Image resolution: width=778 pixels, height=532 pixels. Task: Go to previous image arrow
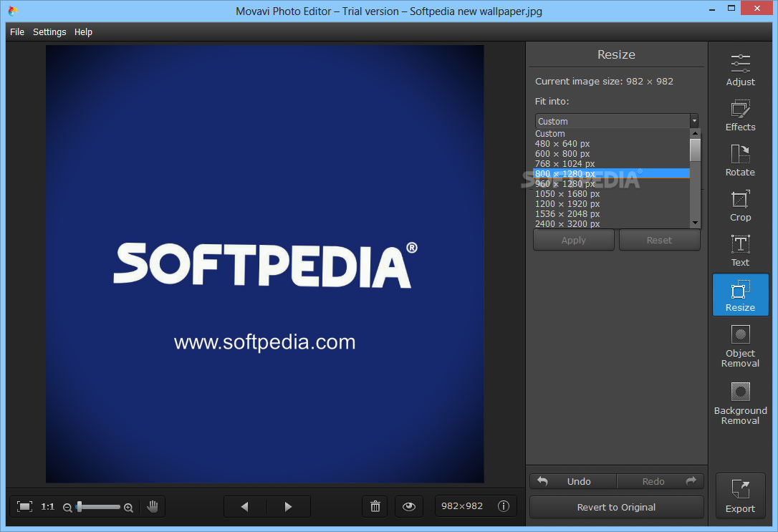[245, 507]
